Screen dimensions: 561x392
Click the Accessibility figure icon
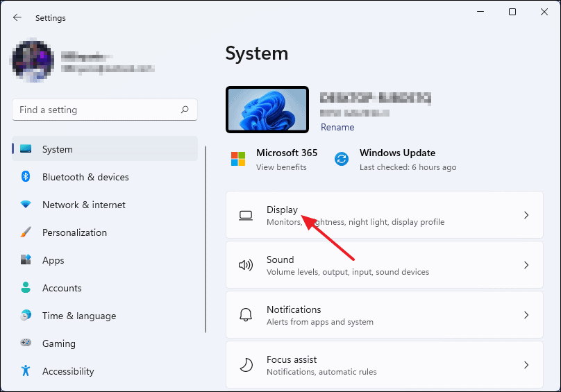(26, 370)
